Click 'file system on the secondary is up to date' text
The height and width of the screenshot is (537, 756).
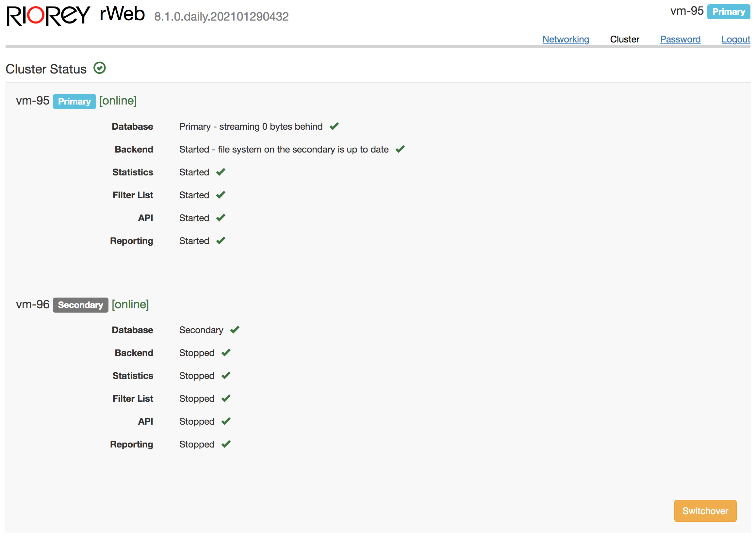[x=303, y=150]
